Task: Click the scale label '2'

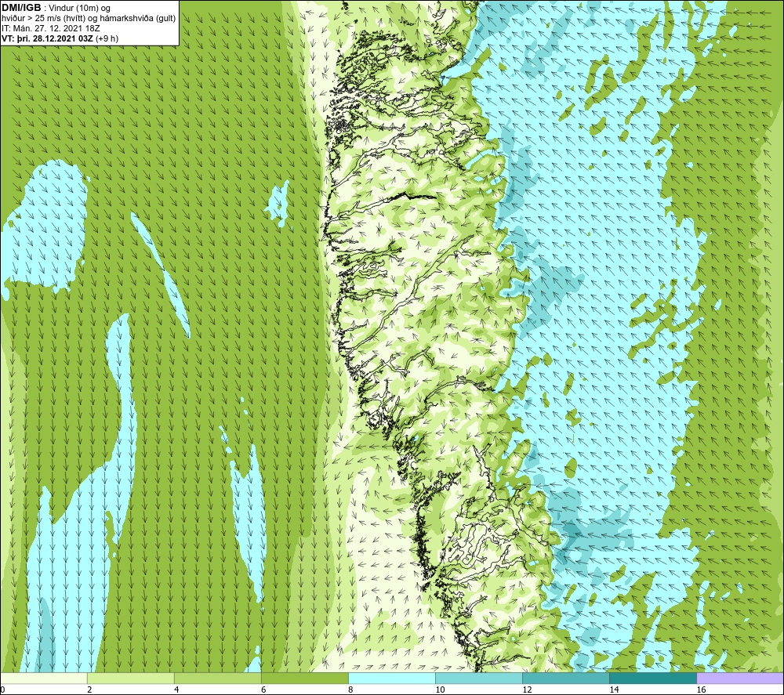Action: [x=89, y=690]
